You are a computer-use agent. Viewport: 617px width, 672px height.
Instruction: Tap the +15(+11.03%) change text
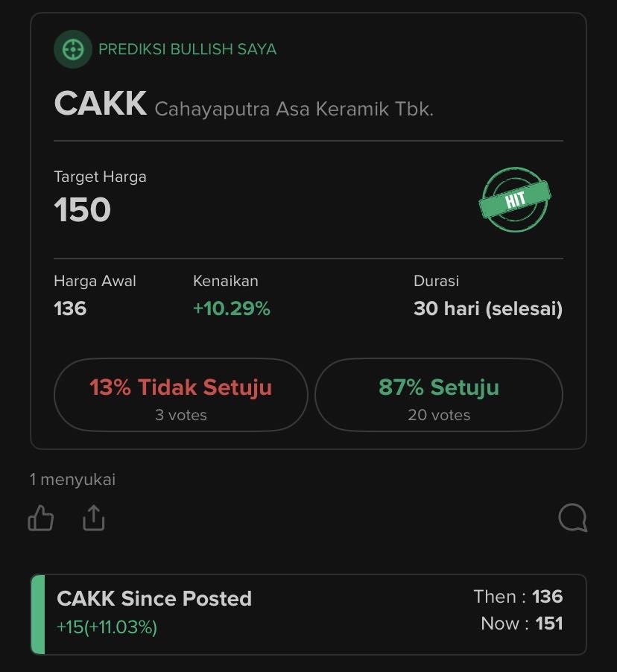[x=107, y=627]
